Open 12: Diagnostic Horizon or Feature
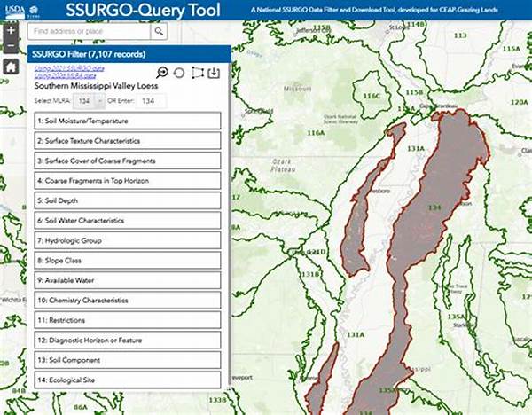Screen dimensions: 532x415 pyautogui.click(x=128, y=340)
